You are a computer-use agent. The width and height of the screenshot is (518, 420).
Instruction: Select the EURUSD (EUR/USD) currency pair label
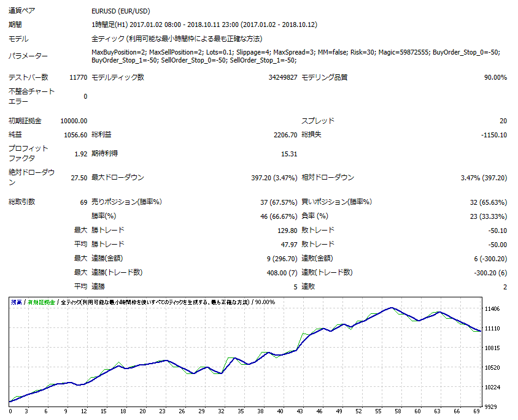tap(123, 10)
